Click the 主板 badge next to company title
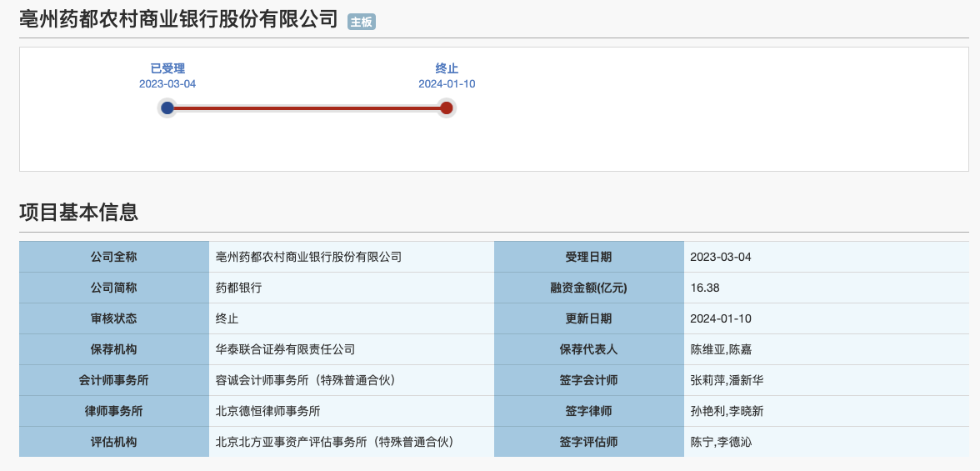 (362, 23)
